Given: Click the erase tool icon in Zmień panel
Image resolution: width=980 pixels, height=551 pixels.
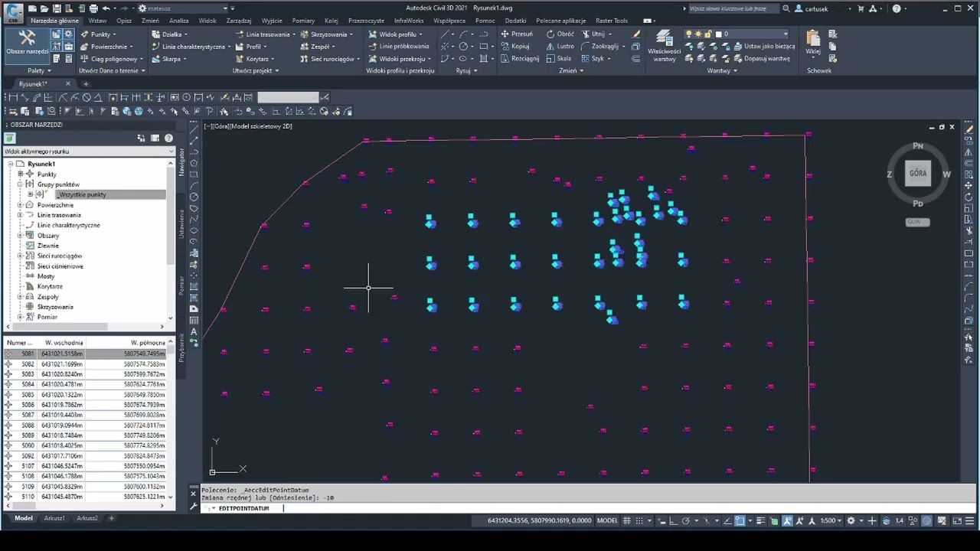Looking at the screenshot, I should (x=636, y=34).
